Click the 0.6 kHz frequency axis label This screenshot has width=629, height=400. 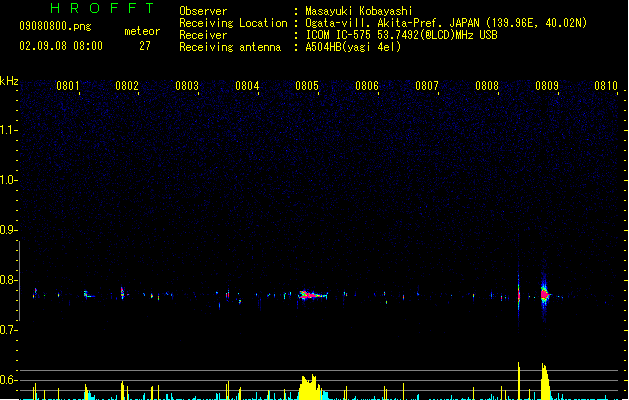pos(8,380)
